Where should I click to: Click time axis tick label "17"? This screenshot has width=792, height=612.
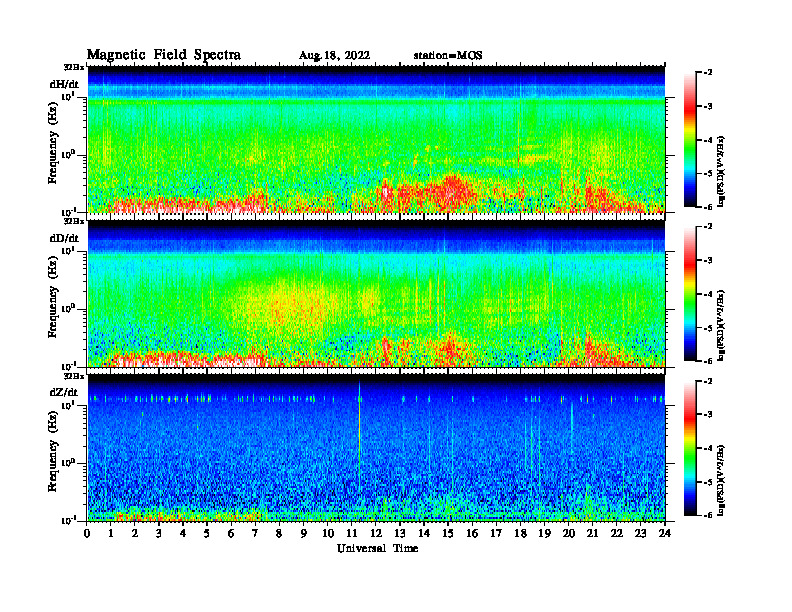pyautogui.click(x=496, y=534)
